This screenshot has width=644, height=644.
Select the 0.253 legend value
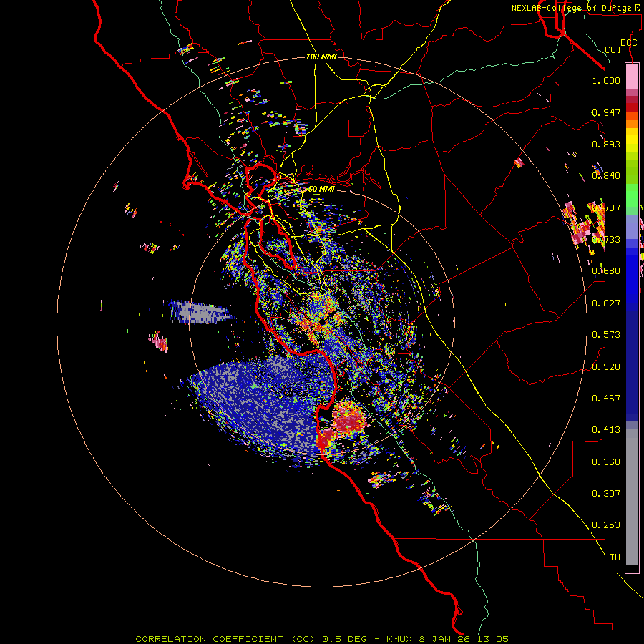coord(606,525)
